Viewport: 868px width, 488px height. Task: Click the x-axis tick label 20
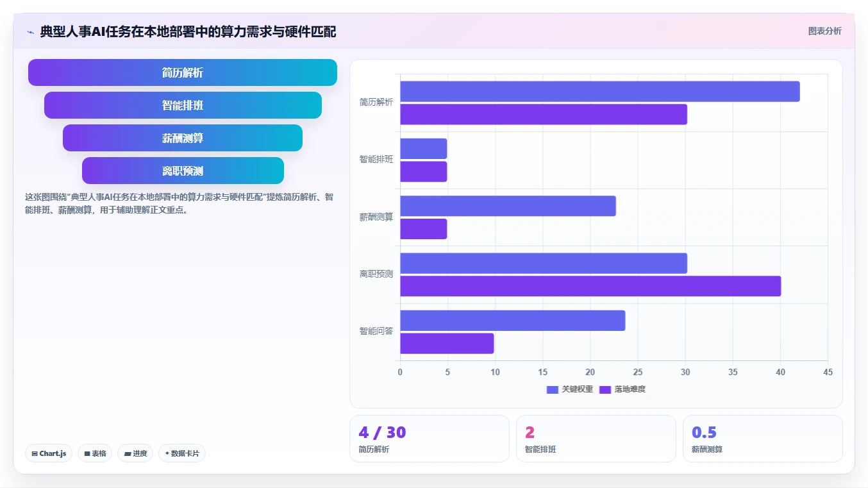click(590, 372)
